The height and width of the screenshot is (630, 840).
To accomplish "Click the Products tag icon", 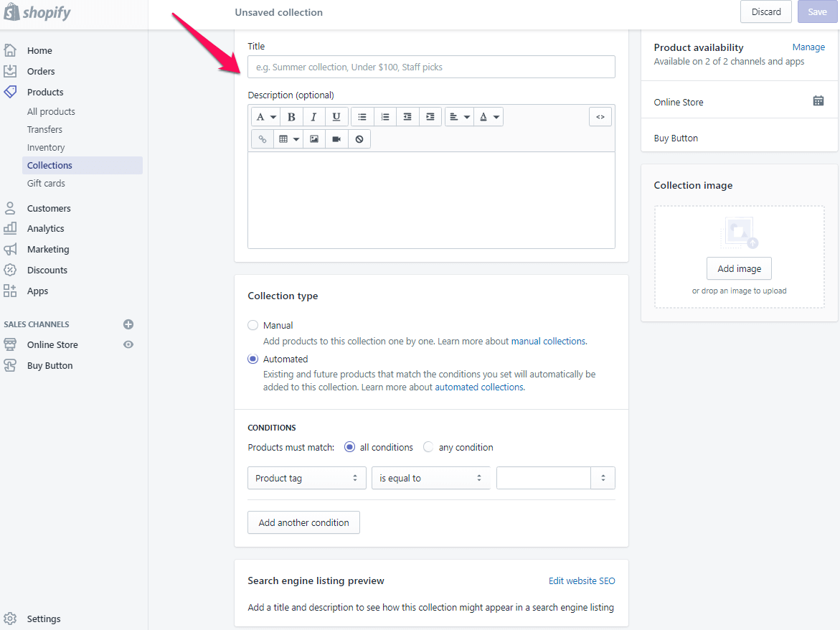I will pos(10,92).
